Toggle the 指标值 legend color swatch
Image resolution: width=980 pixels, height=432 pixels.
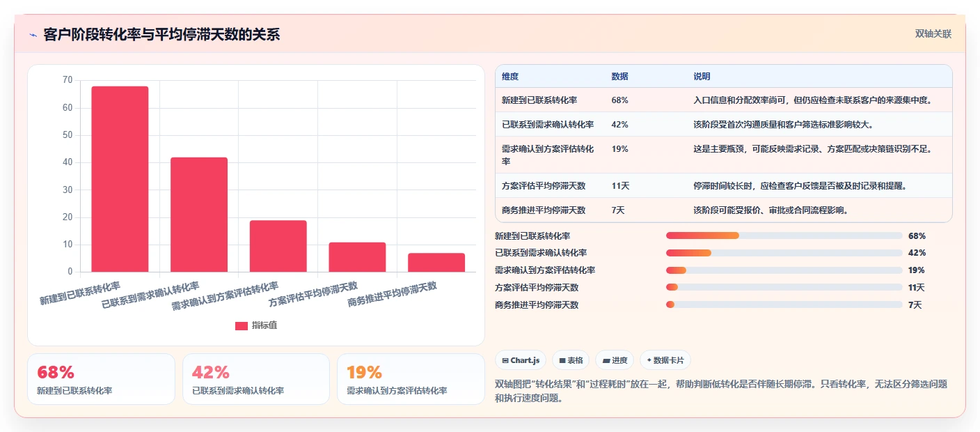[241, 325]
